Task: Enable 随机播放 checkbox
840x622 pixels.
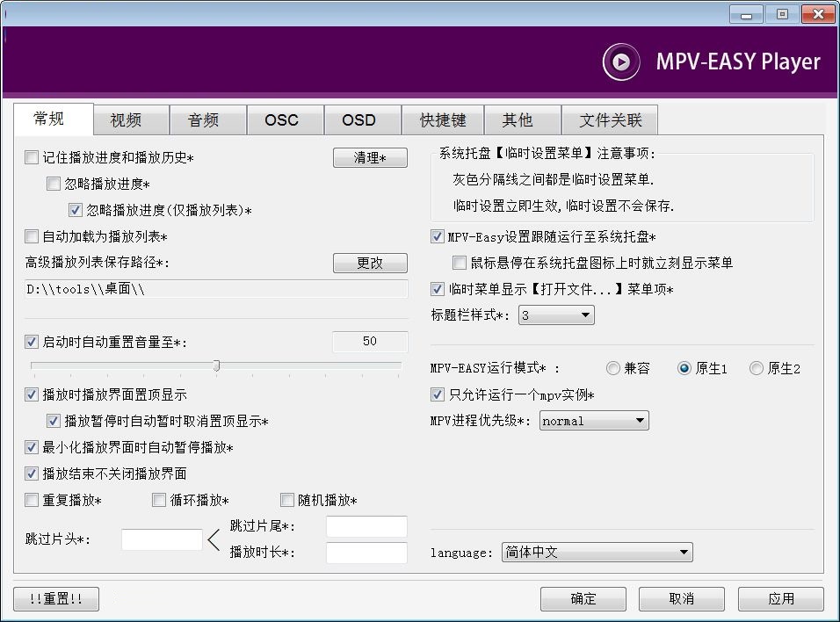Action: tap(287, 500)
